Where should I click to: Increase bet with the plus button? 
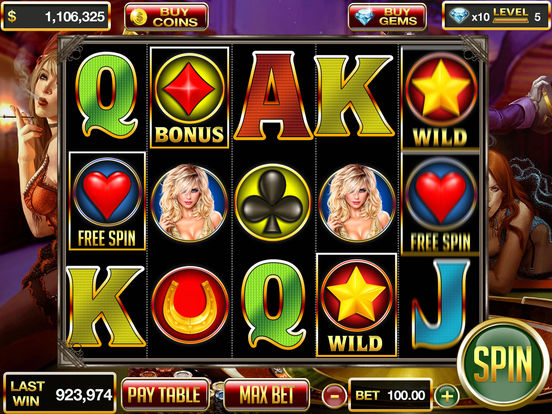click(x=447, y=396)
